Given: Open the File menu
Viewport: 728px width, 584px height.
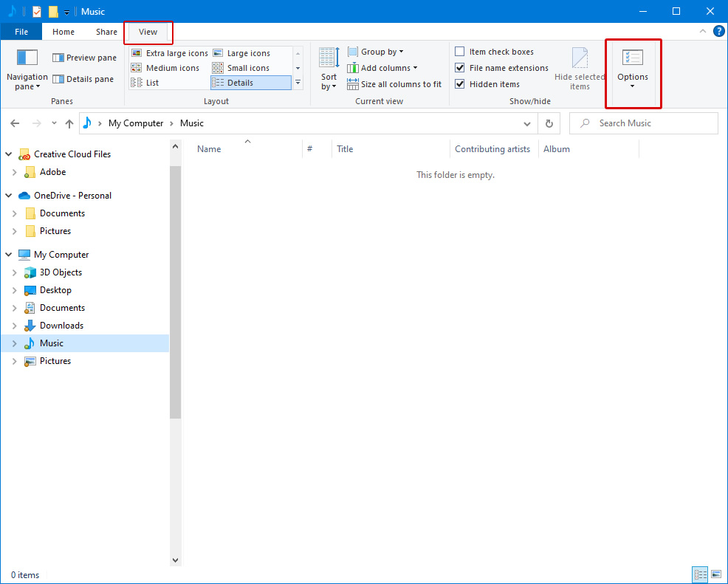Looking at the screenshot, I should coord(21,32).
